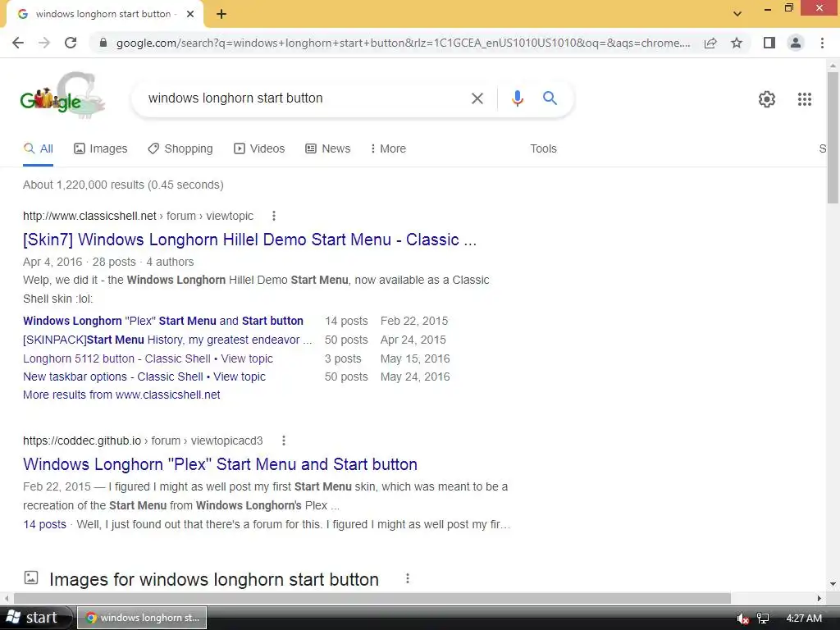Click the 14 posts link under coddec result
840x630 pixels.
44,524
